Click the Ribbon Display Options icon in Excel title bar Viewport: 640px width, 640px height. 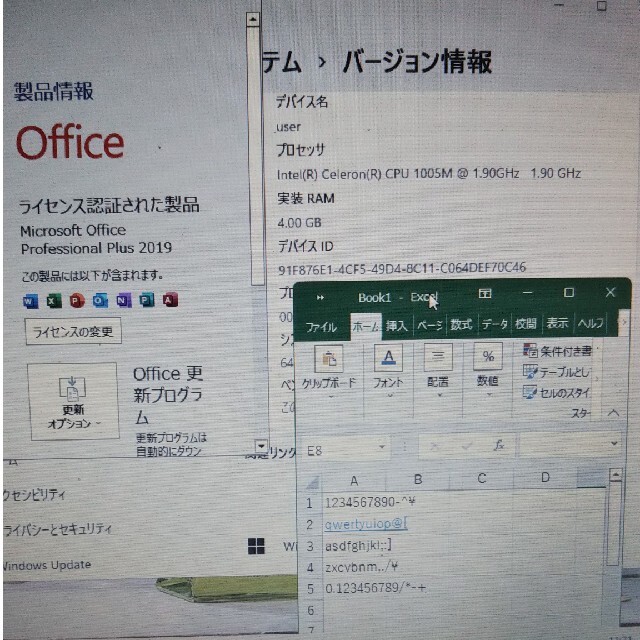point(485,293)
